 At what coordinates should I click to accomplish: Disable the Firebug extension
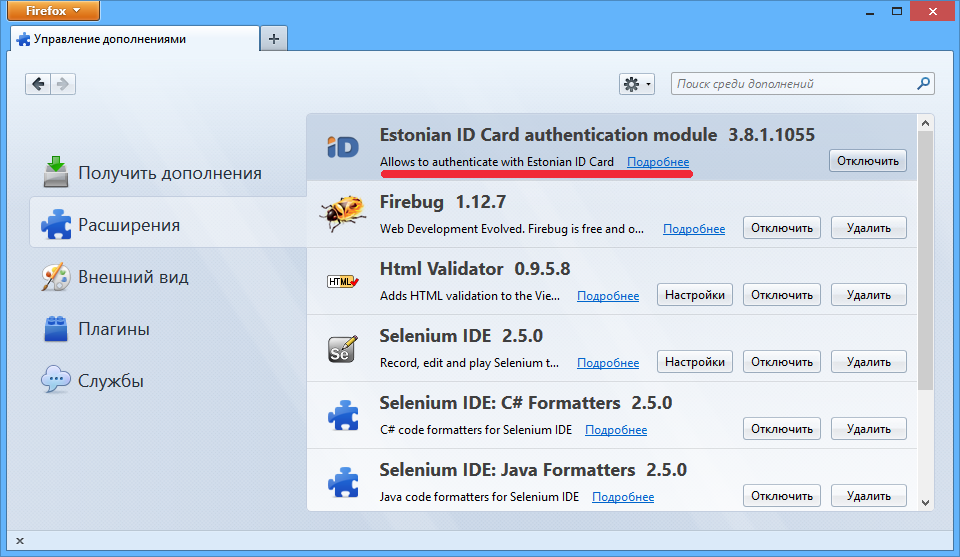782,228
